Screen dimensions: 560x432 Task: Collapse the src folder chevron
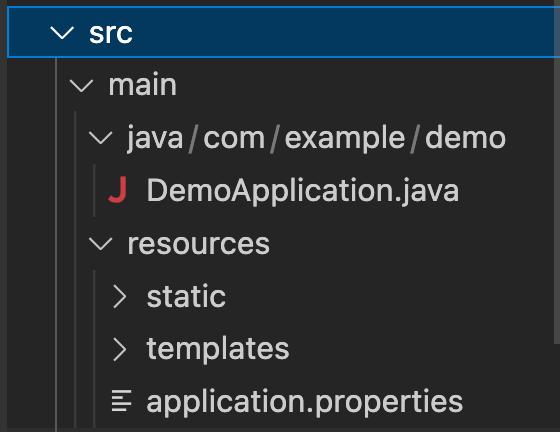coord(62,33)
